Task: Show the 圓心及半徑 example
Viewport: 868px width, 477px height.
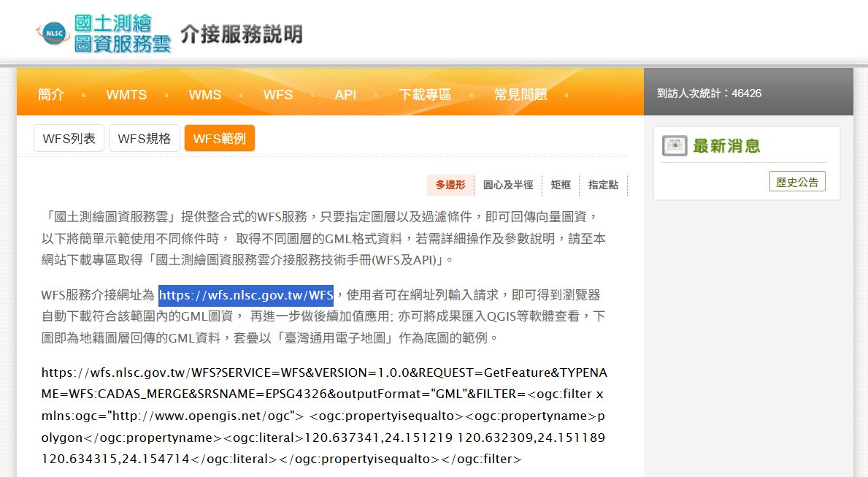Action: coord(508,186)
